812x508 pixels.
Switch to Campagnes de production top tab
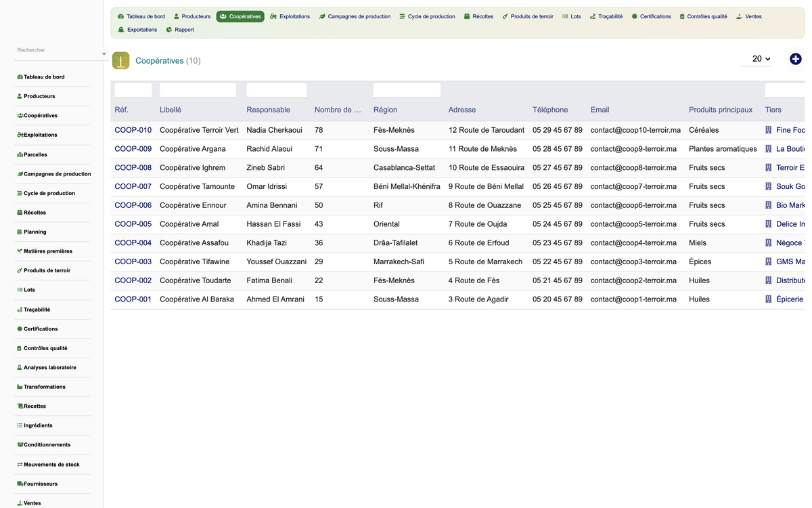click(355, 16)
